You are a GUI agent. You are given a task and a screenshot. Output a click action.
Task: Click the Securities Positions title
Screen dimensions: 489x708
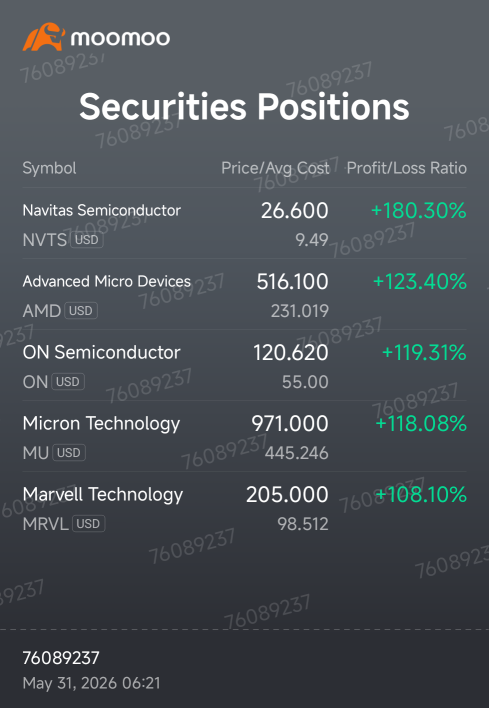click(244, 107)
